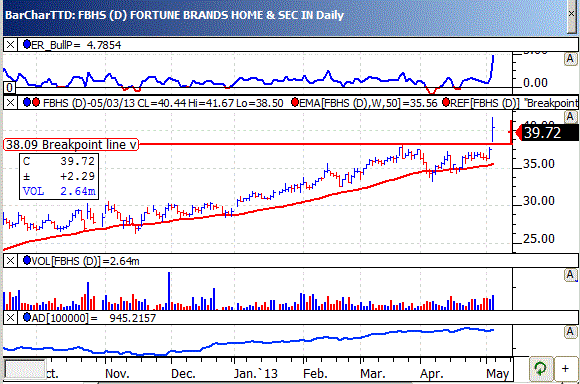
Task: Click the green refresh chart icon
Action: (541, 368)
